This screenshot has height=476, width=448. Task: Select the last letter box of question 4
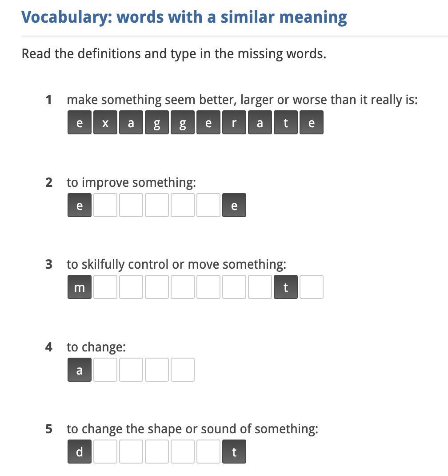pyautogui.click(x=183, y=369)
